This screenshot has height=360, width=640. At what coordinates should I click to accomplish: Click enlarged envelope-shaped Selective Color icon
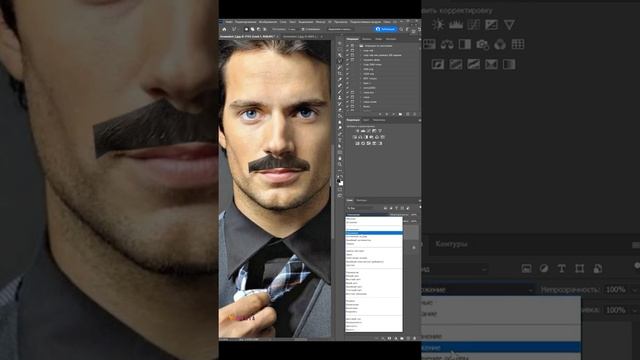(x=491, y=64)
